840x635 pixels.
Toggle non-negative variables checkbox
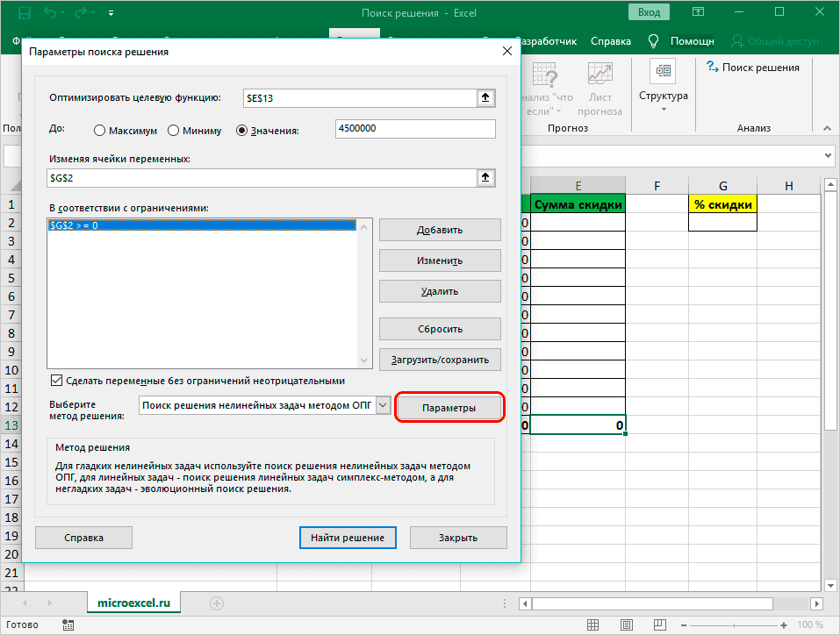click(57, 381)
